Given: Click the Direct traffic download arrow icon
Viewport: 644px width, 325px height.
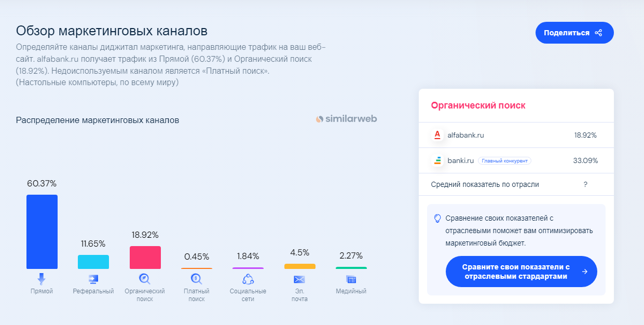Looking at the screenshot, I should 42,279.
